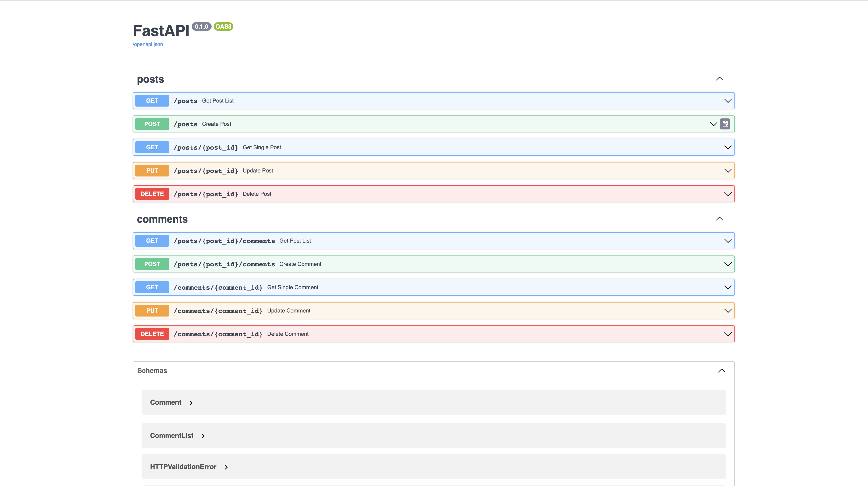Expand the Create Comment row chevron
The image size is (868, 486).
[x=728, y=264]
